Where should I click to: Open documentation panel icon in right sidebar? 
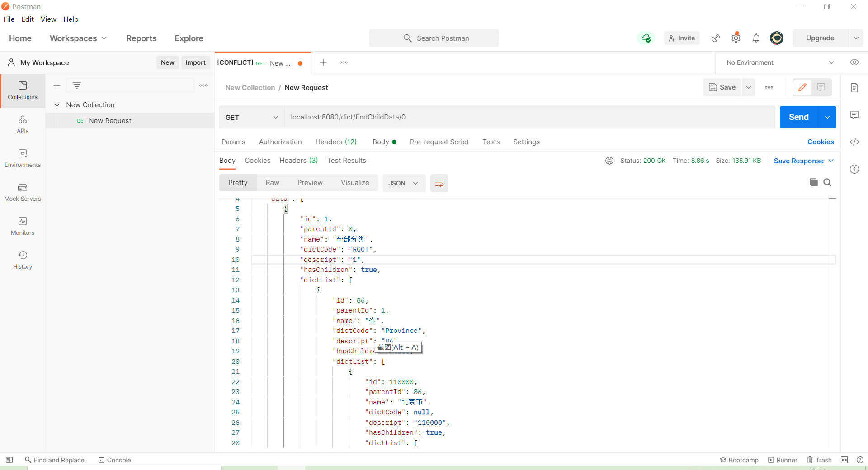click(854, 88)
